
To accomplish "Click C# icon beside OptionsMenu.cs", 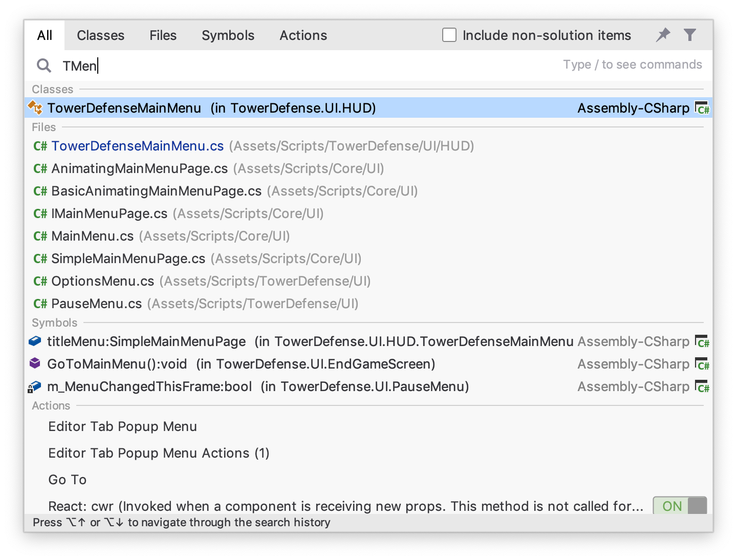I will coord(40,281).
